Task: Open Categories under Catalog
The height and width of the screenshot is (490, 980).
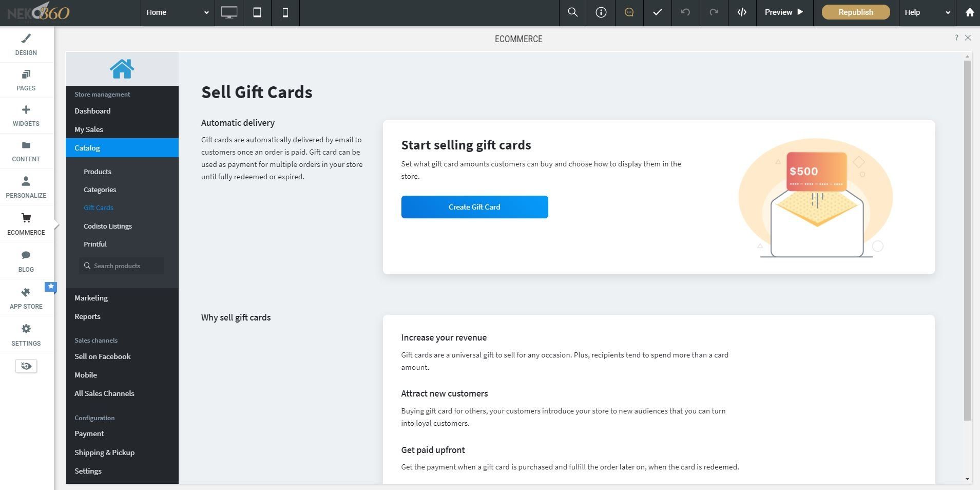Action: point(100,190)
